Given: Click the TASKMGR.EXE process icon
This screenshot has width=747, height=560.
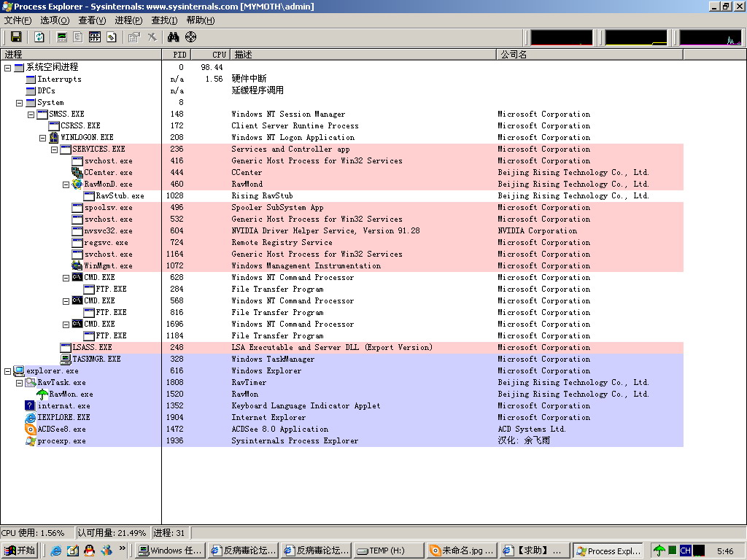Looking at the screenshot, I should coord(66,359).
